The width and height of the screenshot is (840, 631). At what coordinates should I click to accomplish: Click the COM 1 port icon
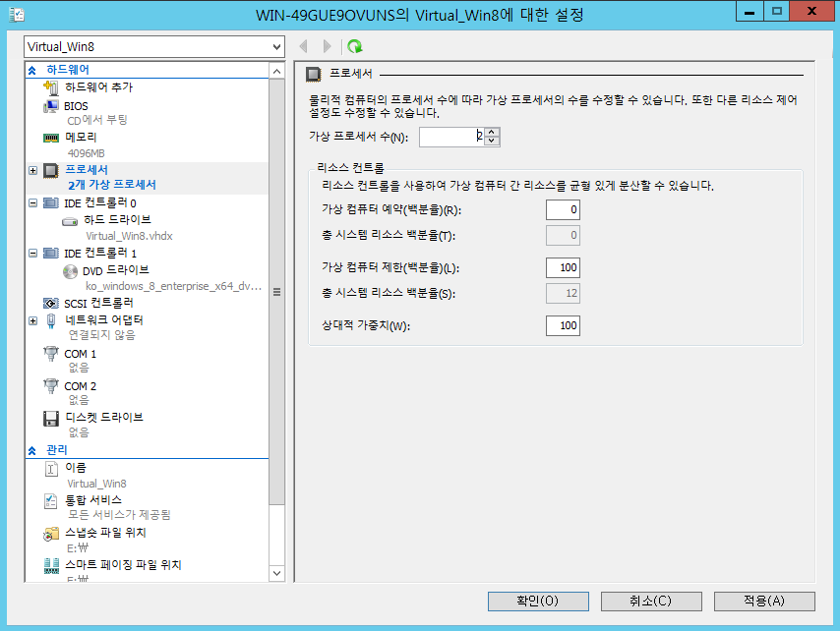[51, 353]
